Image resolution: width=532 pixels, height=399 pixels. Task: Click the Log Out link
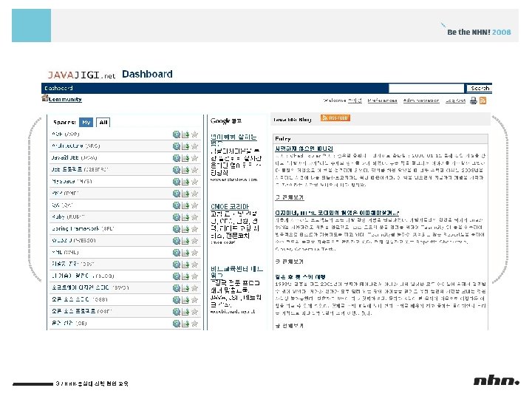pyautogui.click(x=455, y=100)
